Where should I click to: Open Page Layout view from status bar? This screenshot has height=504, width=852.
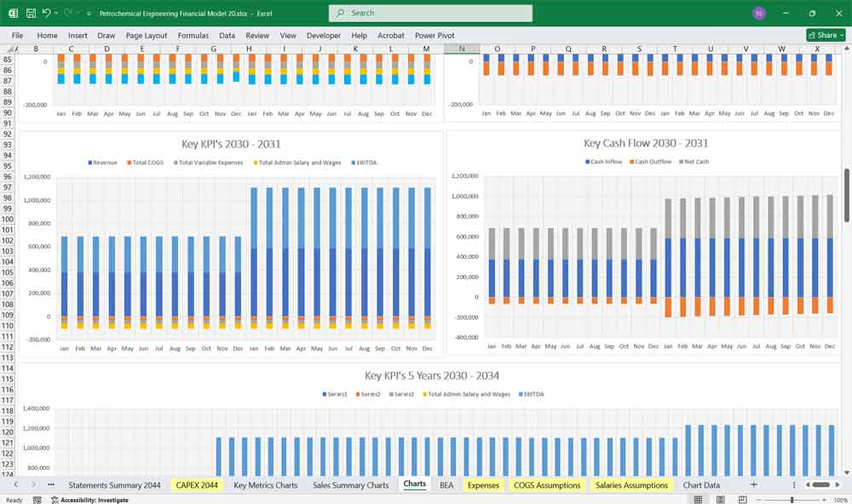720,498
